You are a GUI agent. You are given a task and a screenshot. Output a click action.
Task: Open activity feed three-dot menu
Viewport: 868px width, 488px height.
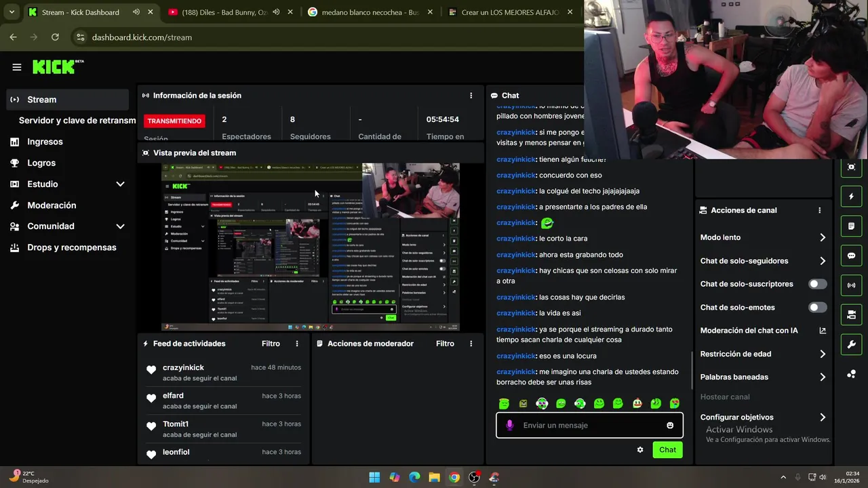pos(297,344)
